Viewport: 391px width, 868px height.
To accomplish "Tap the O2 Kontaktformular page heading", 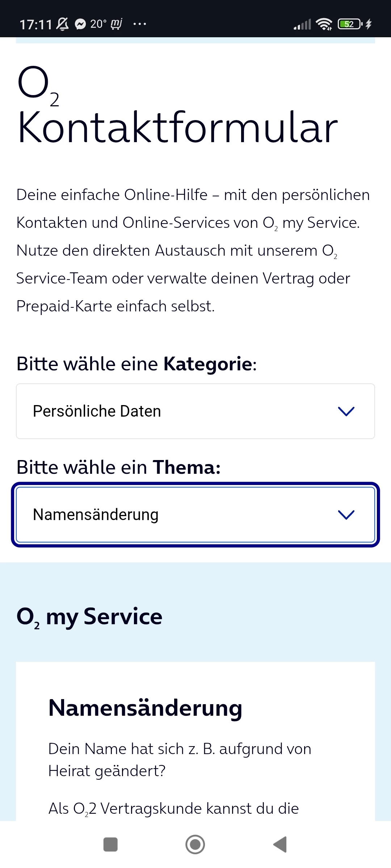I will point(177,107).
